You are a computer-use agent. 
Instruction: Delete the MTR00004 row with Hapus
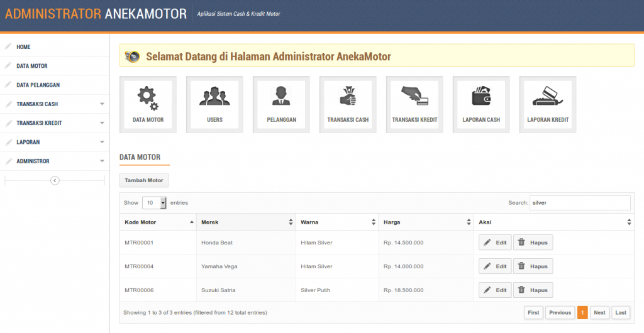pyautogui.click(x=533, y=266)
